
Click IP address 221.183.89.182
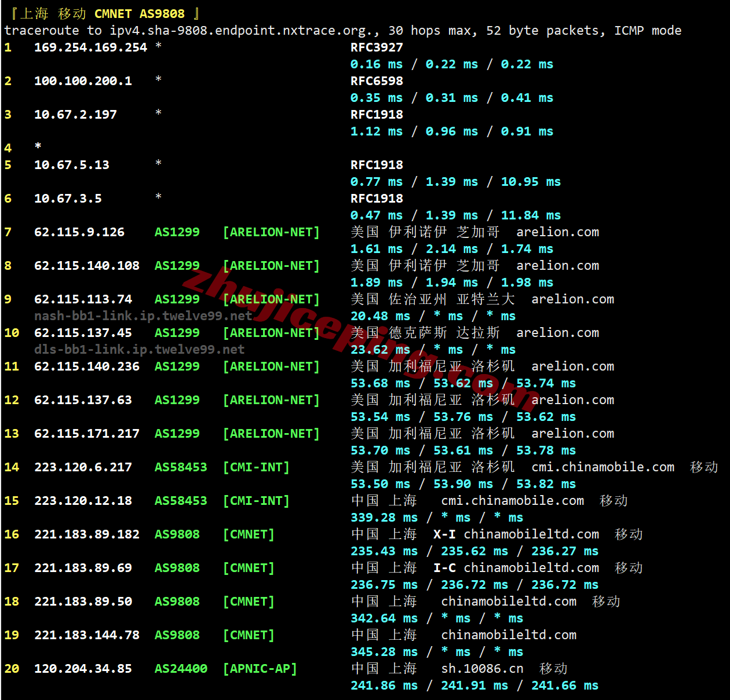(87, 534)
